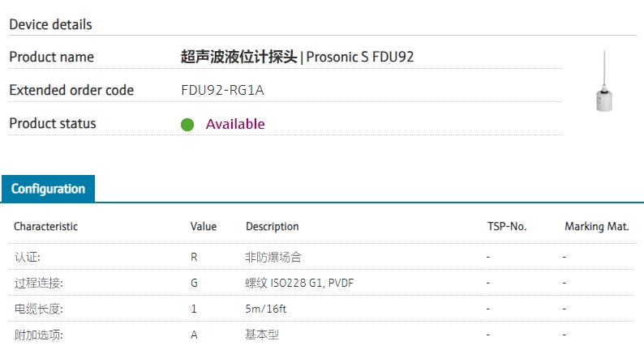Screen dimensions: 644x354
Task: Click the 5m/16ft cable length description
Action: (266, 309)
